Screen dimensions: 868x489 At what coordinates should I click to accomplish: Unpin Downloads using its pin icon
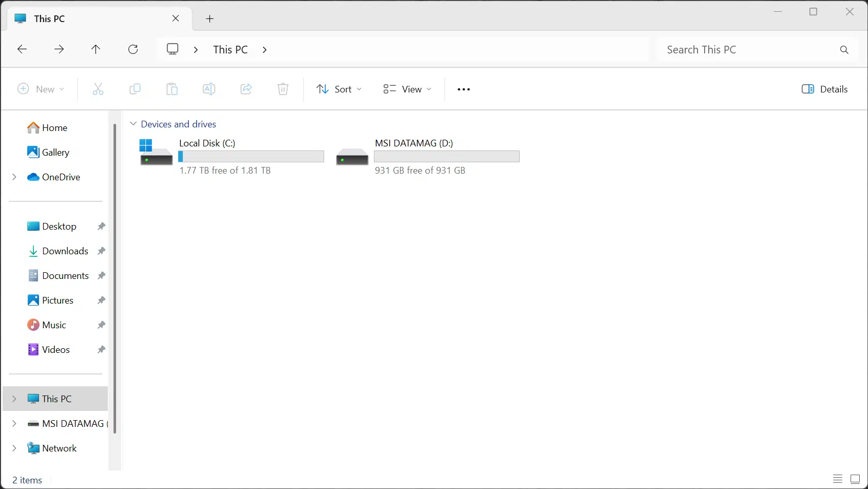click(x=101, y=251)
